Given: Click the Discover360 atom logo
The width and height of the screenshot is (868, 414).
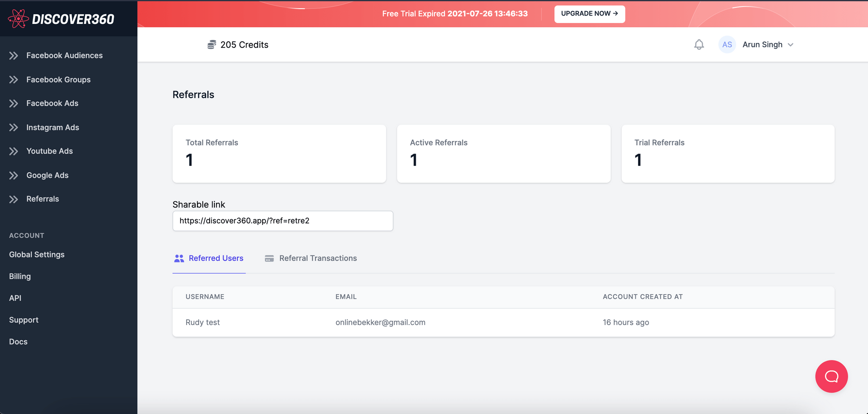Looking at the screenshot, I should [18, 19].
